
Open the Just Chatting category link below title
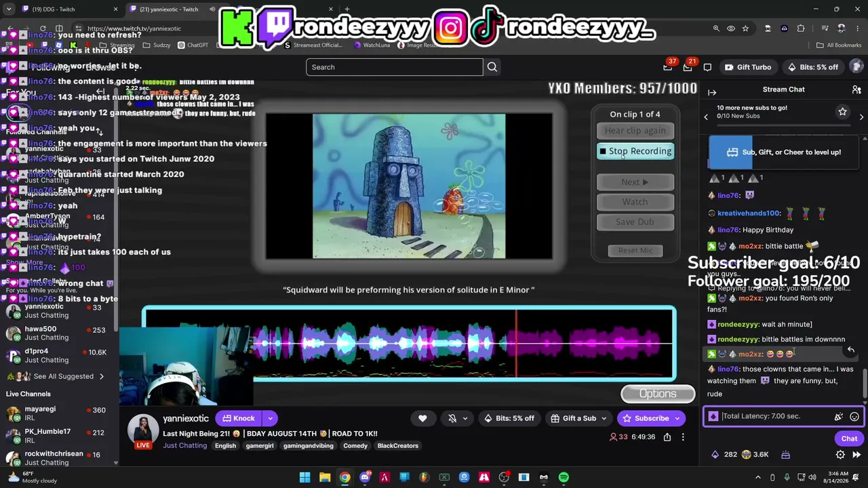click(183, 446)
